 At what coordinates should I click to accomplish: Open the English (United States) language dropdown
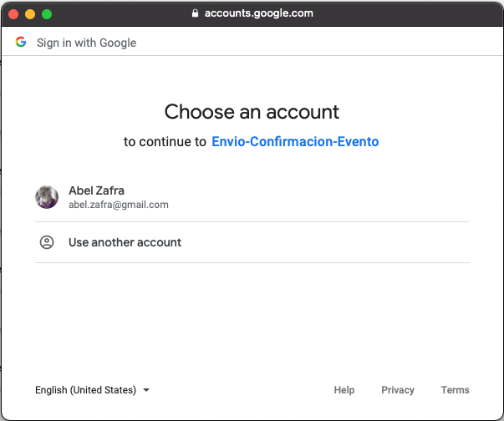(92, 390)
